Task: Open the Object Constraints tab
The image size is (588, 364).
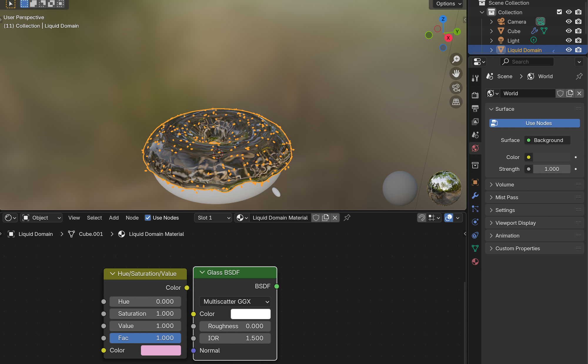Action: coord(475,235)
